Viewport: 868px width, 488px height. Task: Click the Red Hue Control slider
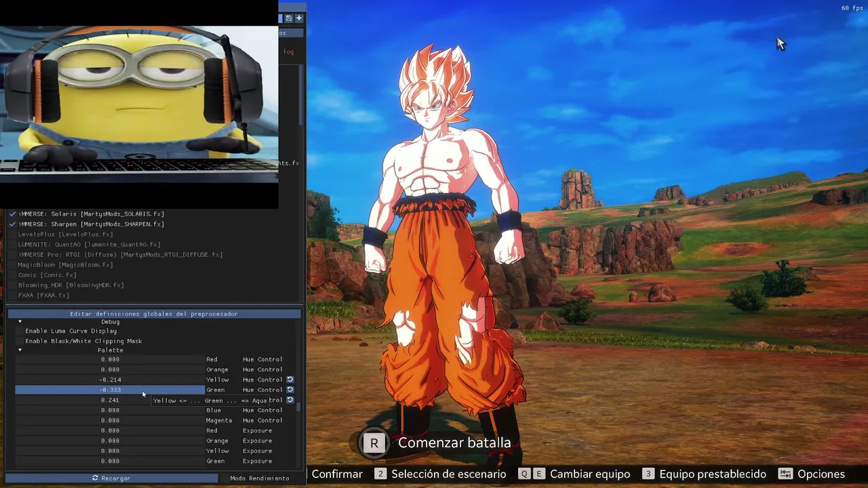pos(110,359)
